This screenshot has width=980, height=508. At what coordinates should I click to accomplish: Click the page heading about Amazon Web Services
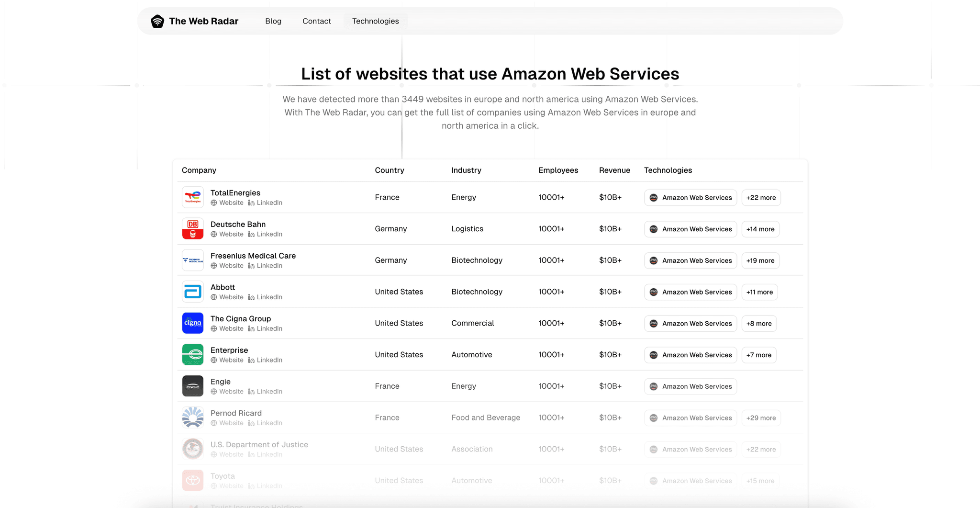coord(490,74)
